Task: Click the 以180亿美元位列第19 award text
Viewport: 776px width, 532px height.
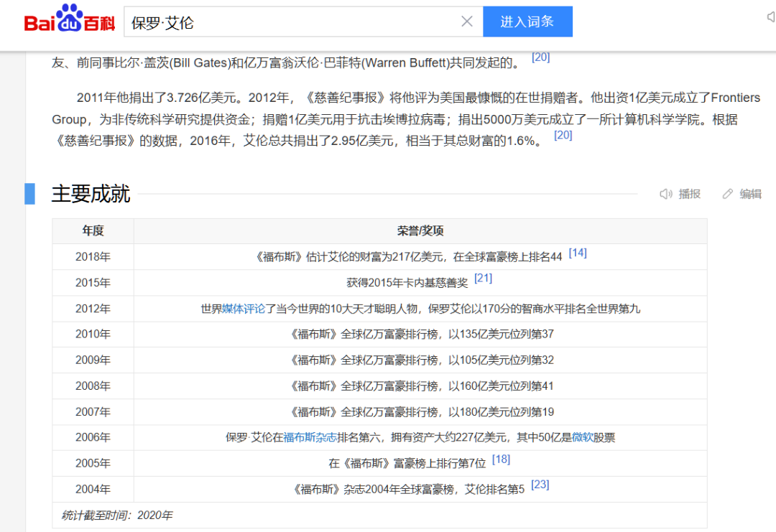Action: pos(501,412)
